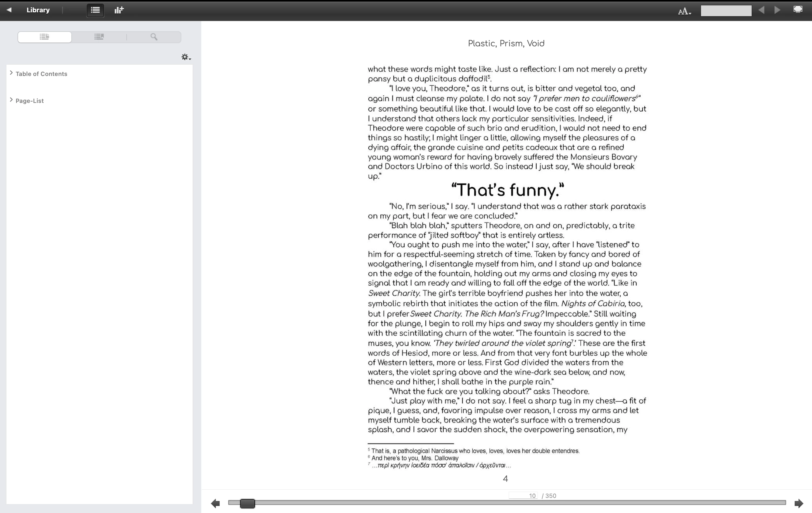812x513 pixels.
Task: Click the back arrow beside Library
Action: point(9,10)
